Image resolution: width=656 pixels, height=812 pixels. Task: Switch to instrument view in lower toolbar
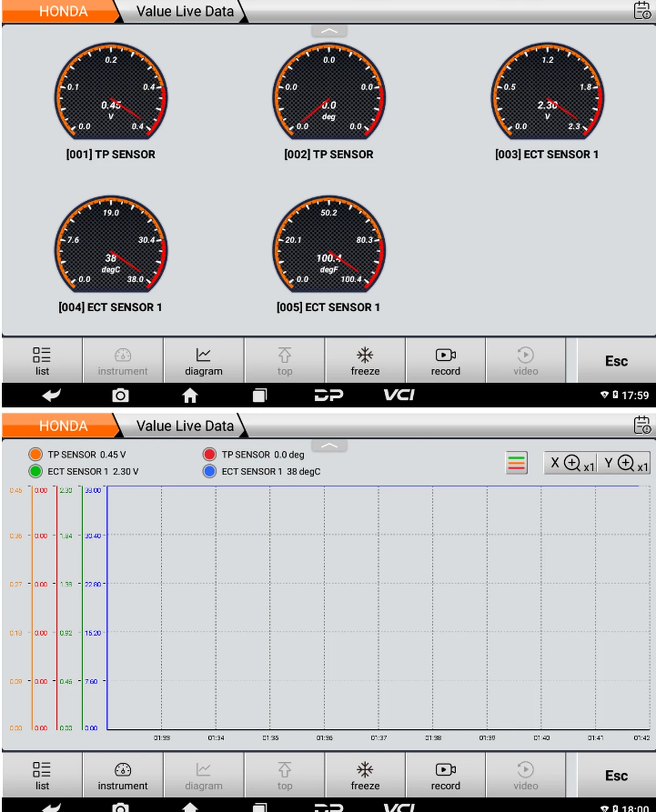click(x=122, y=775)
